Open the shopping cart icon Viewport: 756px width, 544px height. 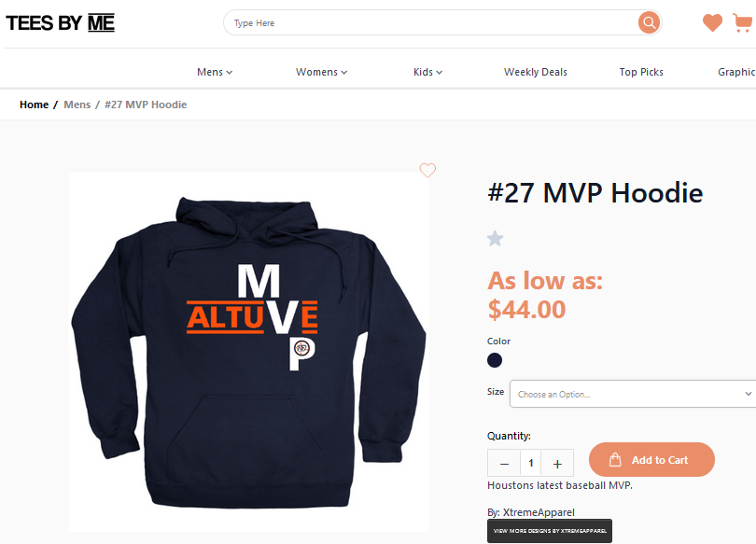tap(743, 22)
